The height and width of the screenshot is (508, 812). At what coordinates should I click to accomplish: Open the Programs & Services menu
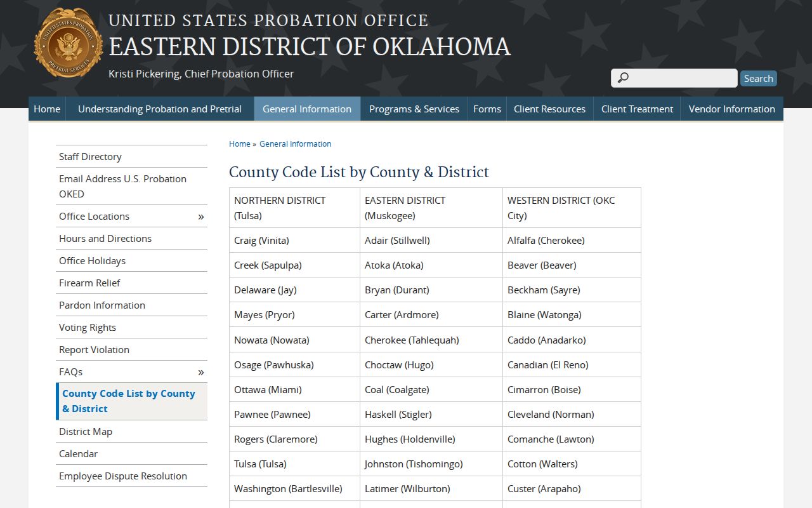coord(414,109)
